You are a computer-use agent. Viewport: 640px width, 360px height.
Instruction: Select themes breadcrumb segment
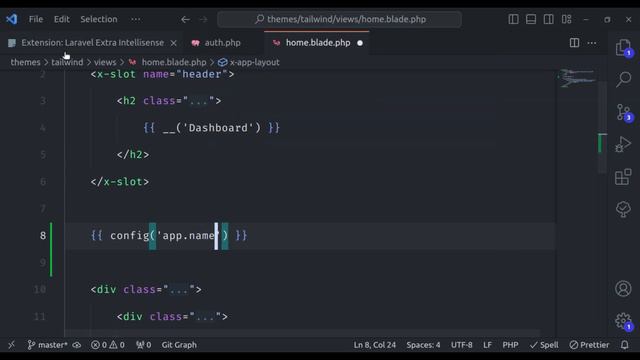(x=25, y=62)
